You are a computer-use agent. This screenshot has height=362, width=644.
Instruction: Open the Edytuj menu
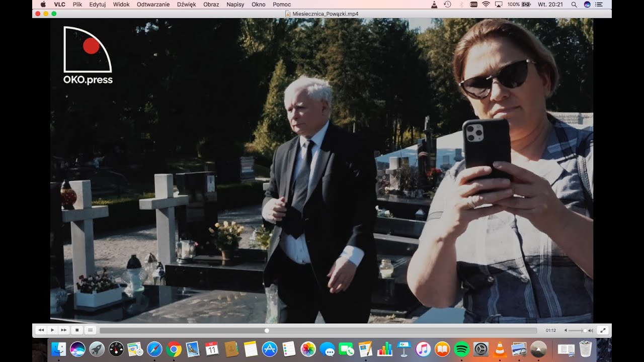pyautogui.click(x=98, y=4)
